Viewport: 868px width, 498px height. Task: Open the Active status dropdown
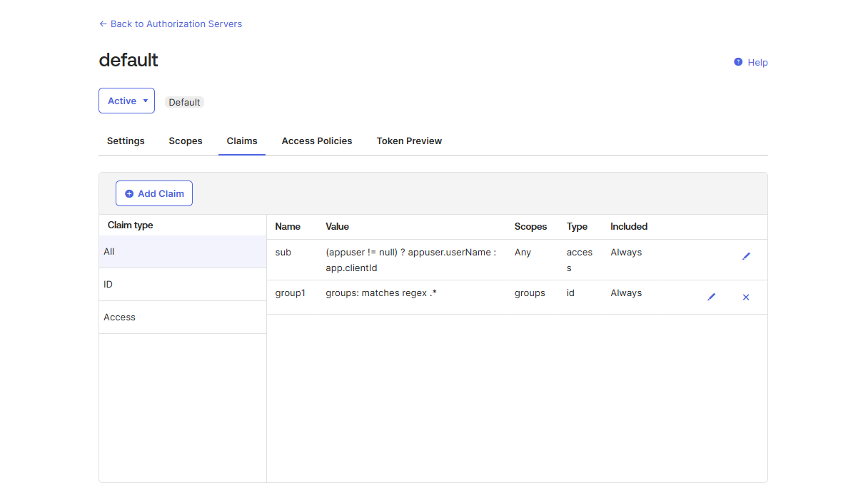(x=126, y=101)
